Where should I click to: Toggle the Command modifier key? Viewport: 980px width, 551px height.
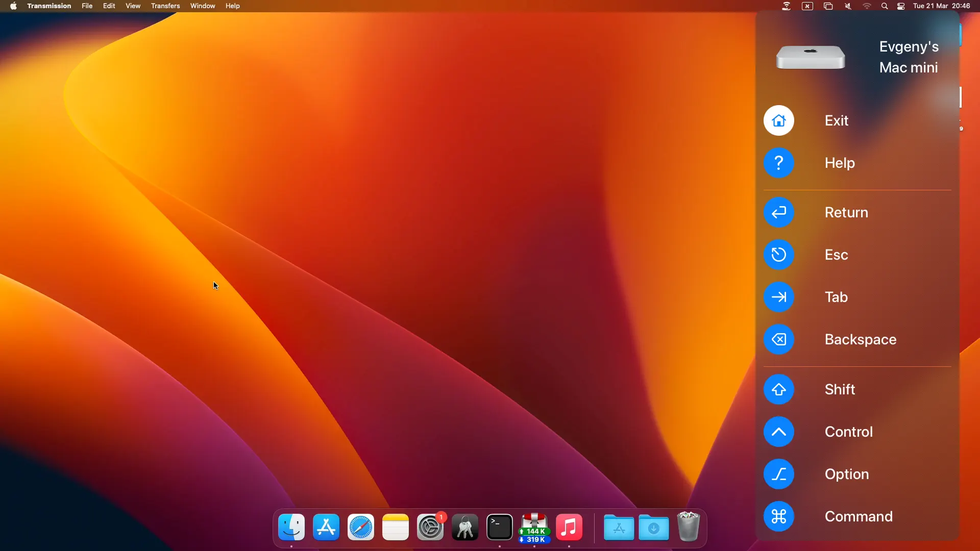pyautogui.click(x=778, y=516)
